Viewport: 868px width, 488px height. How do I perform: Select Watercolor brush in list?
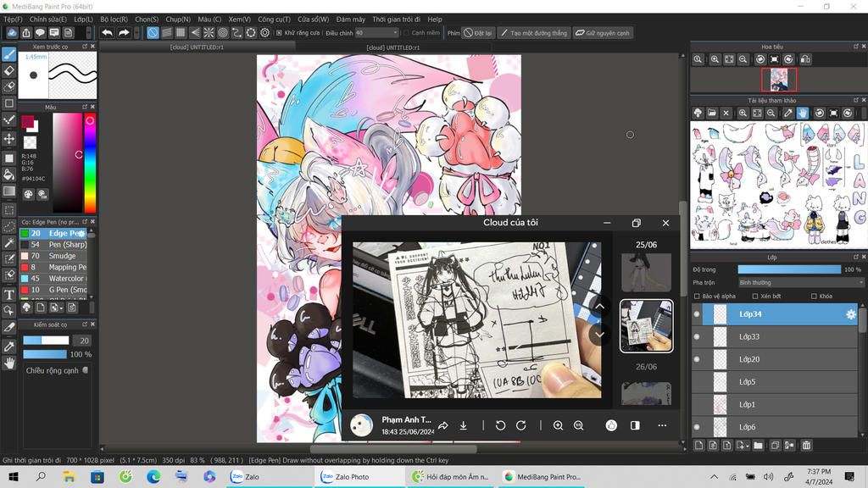pos(53,278)
